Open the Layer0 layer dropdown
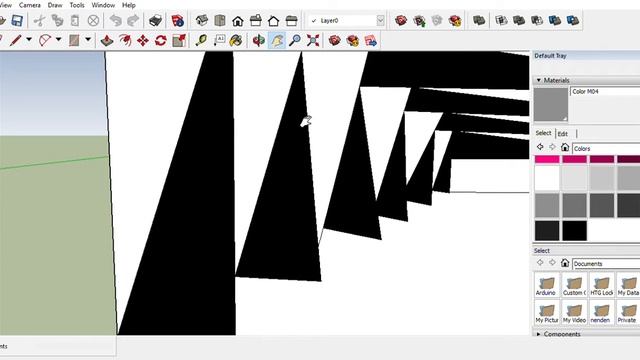 click(380, 20)
